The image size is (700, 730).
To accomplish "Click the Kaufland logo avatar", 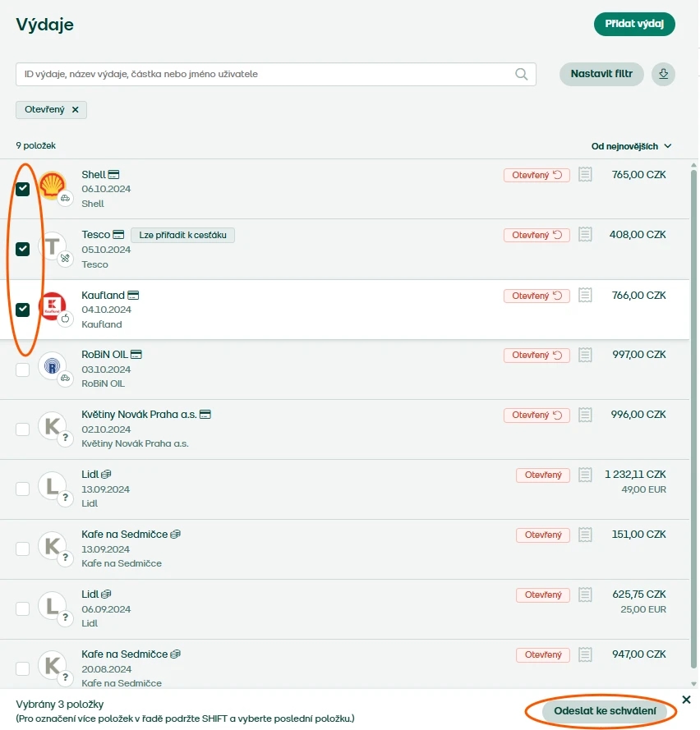I will (x=52, y=305).
